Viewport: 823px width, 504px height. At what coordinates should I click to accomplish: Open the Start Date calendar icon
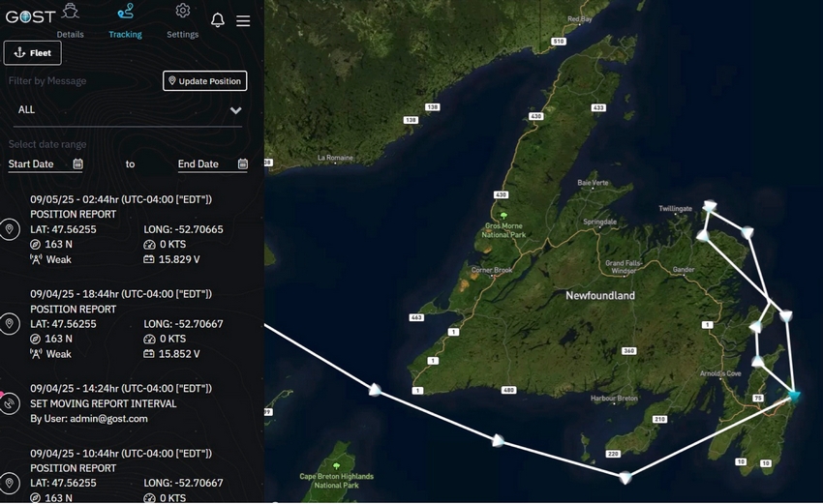pyautogui.click(x=78, y=164)
